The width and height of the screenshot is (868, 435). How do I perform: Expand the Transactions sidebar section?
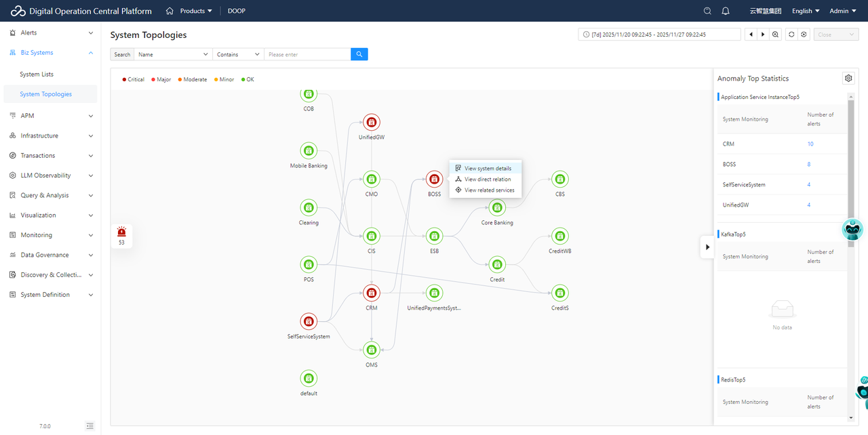(50, 156)
